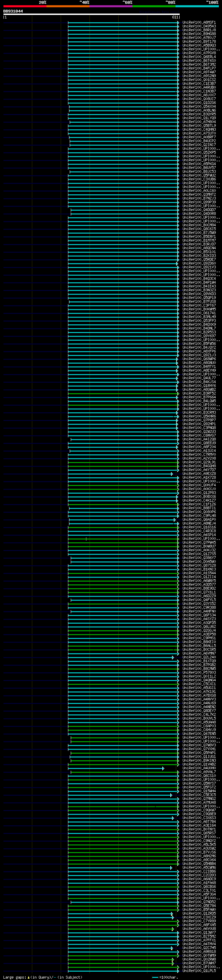Open hit UniRef100_B9HG88
This screenshot has height=980, width=222.
point(199,34)
